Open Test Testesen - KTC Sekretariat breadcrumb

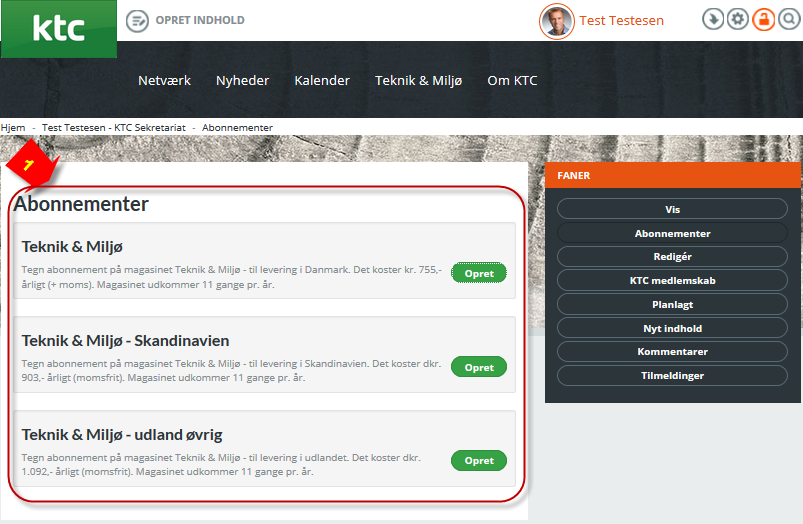tap(114, 128)
